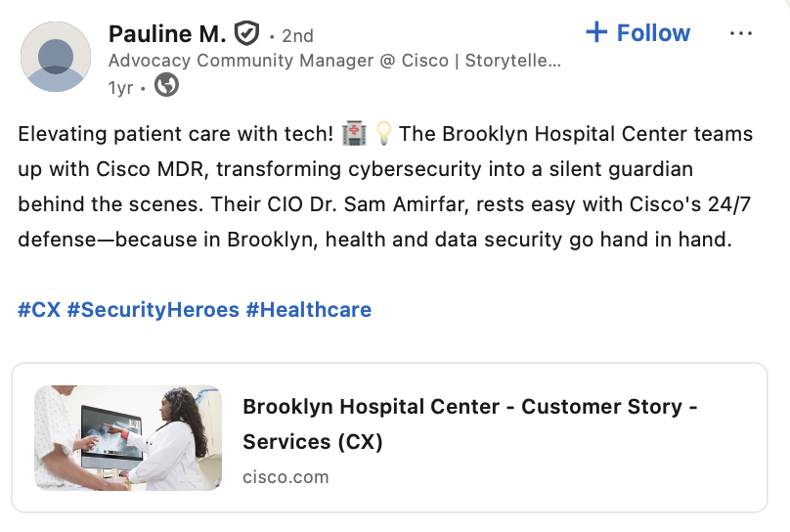Open the Pauline M. name link
This screenshot has height=532, width=790.
[x=167, y=34]
